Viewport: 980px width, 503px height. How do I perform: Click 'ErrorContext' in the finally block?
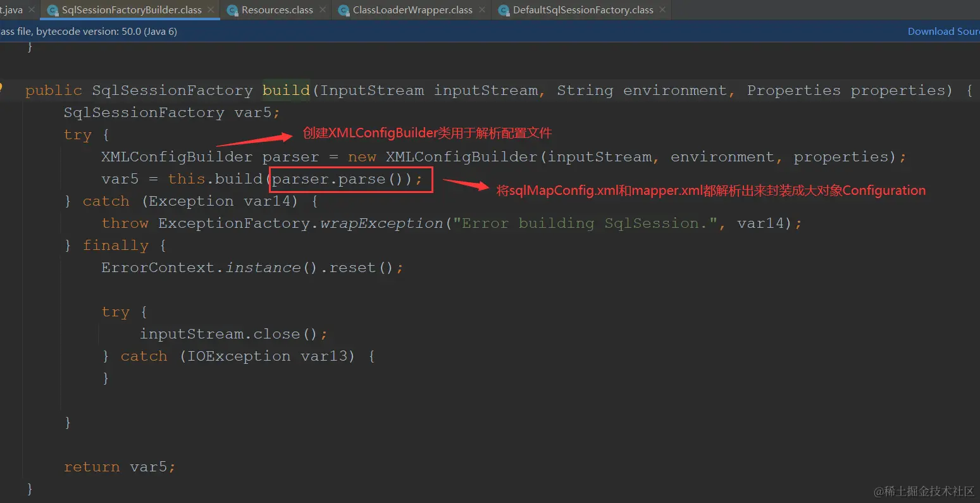[158, 268]
